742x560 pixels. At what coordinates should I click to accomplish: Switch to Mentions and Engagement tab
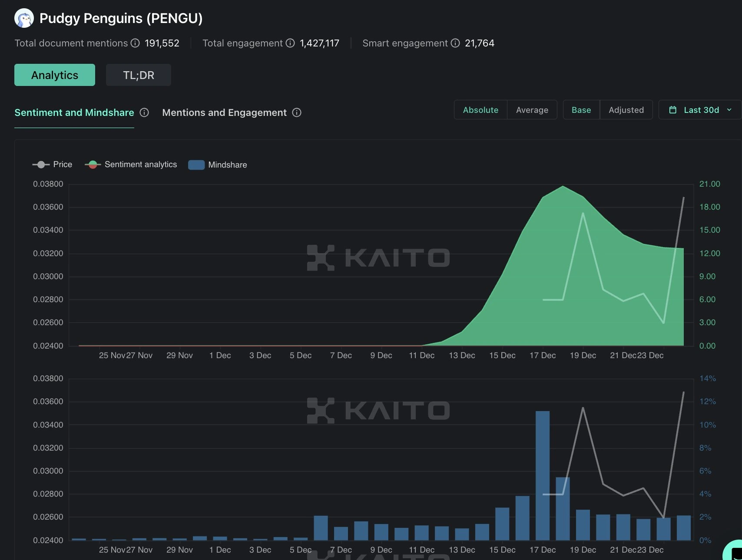[224, 112]
